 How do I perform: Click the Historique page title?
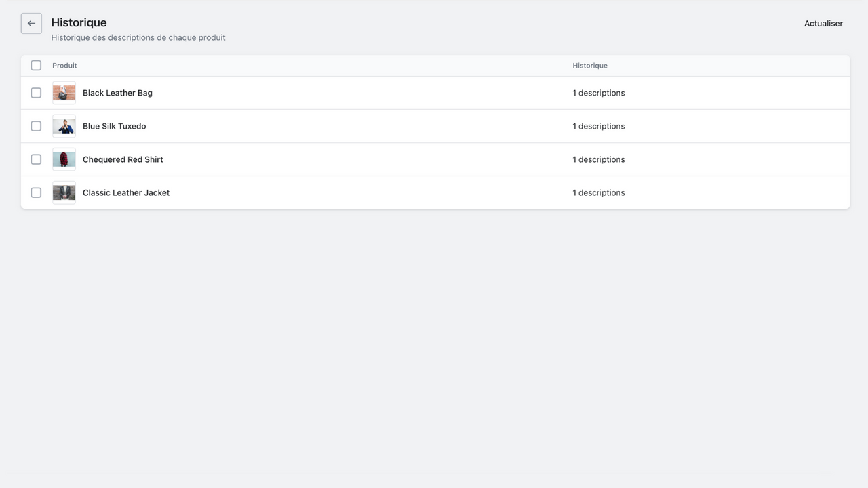[x=79, y=22]
